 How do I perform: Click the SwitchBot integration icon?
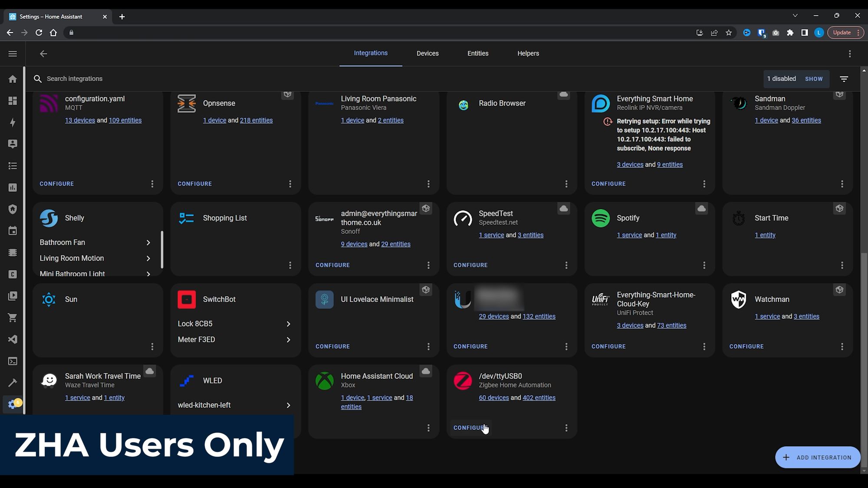coord(187,299)
